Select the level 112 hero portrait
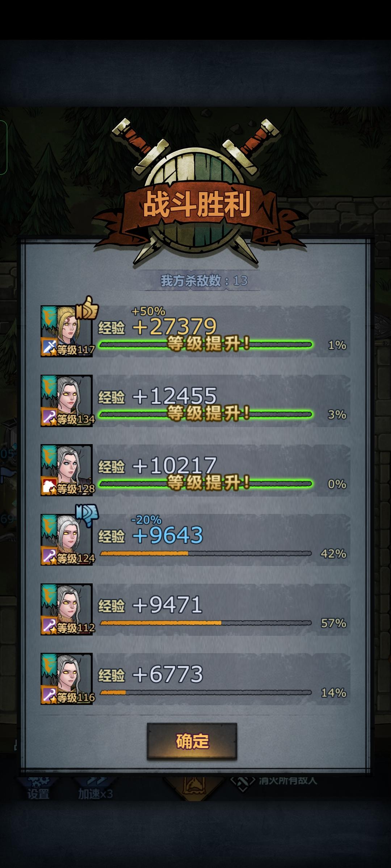This screenshot has width=391, height=868. (67, 609)
